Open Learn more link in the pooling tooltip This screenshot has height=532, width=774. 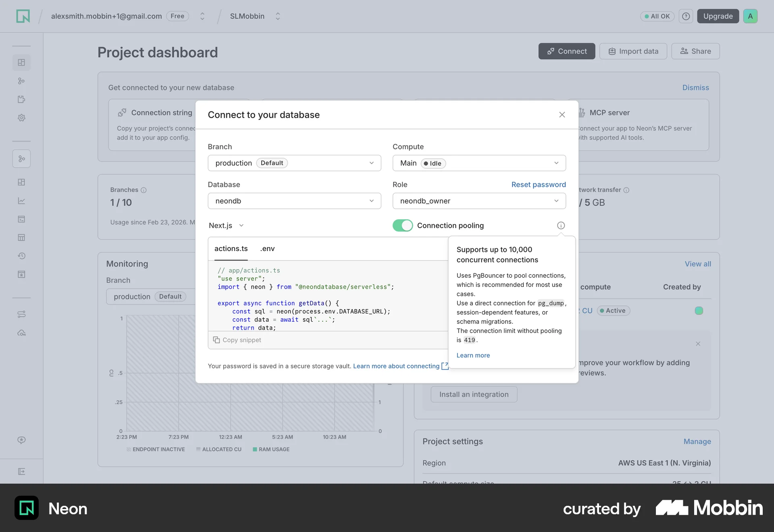point(473,355)
